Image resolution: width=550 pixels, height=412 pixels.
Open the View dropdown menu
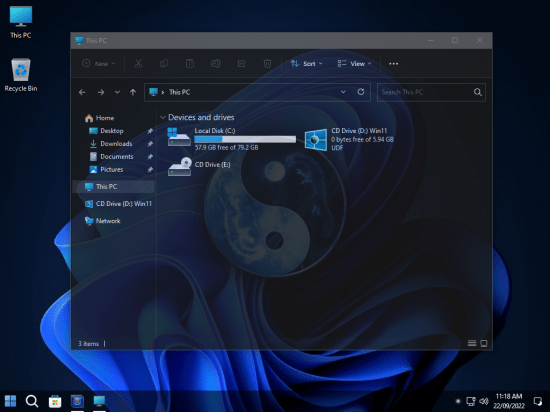point(354,63)
